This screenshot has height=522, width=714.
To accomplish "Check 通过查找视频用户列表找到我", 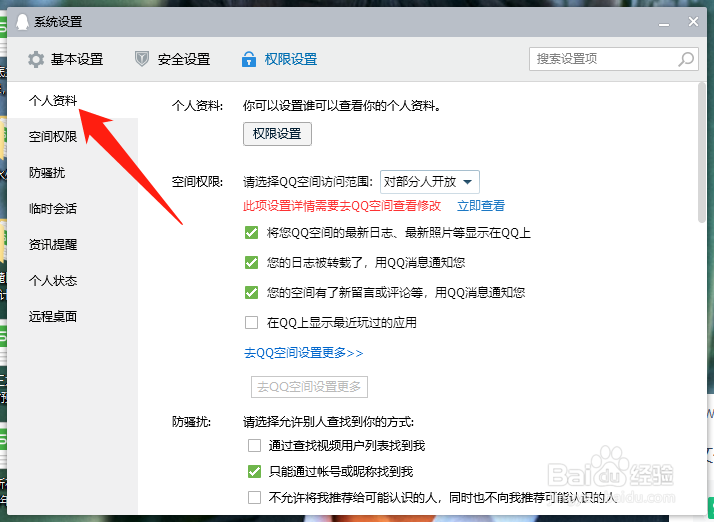I will pos(254,445).
